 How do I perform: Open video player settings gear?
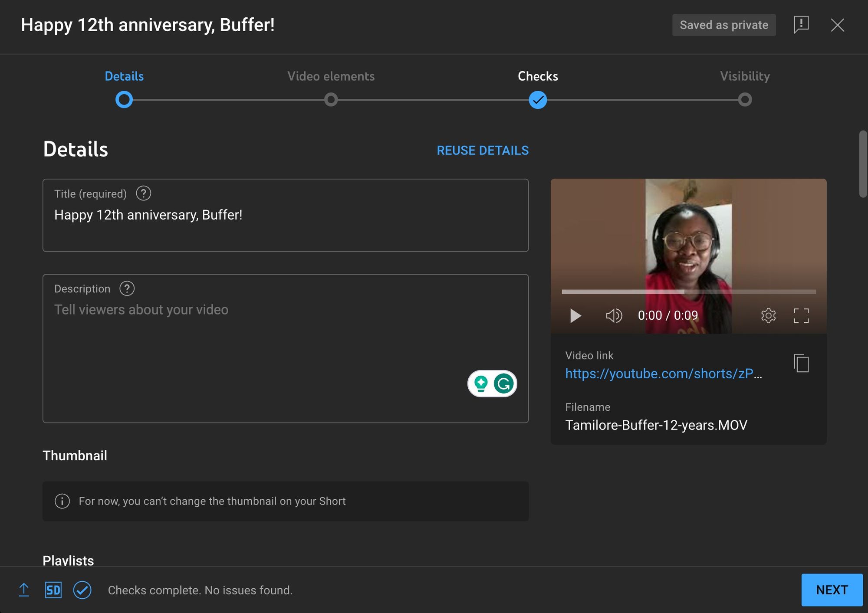768,315
